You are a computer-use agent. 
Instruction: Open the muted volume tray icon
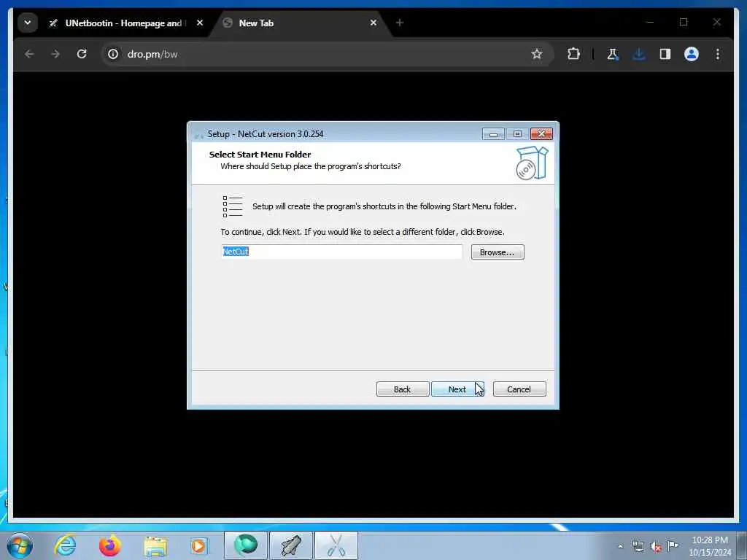656,547
